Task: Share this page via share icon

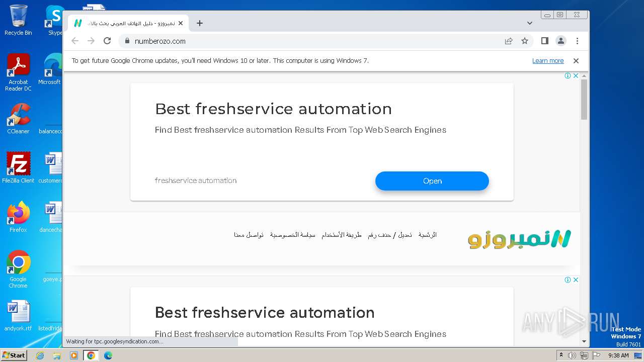Action: (509, 41)
